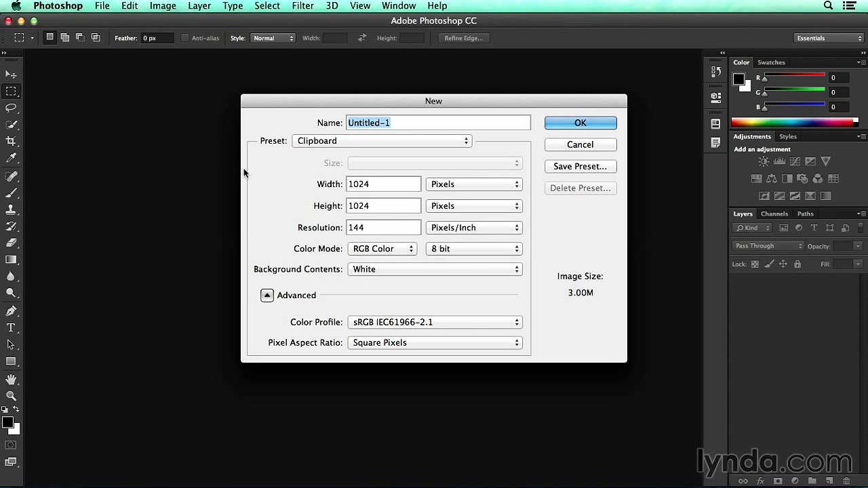The height and width of the screenshot is (488, 868).
Task: Open the Layer menu
Action: click(199, 5)
